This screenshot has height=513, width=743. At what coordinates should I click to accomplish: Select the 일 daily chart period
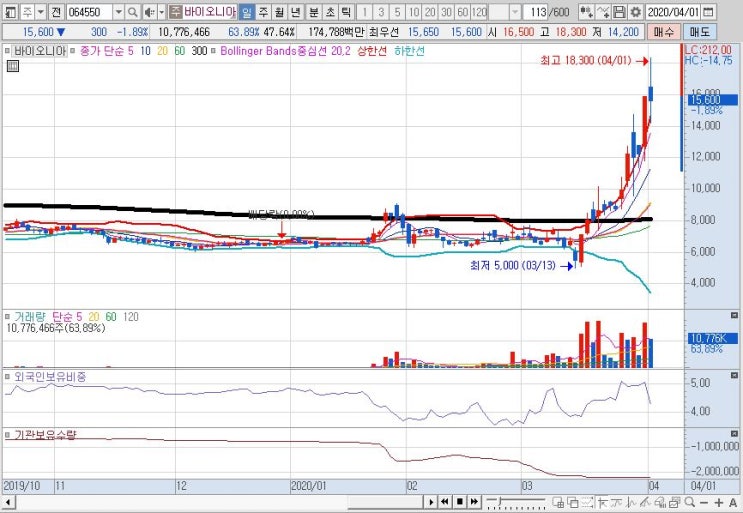246,12
